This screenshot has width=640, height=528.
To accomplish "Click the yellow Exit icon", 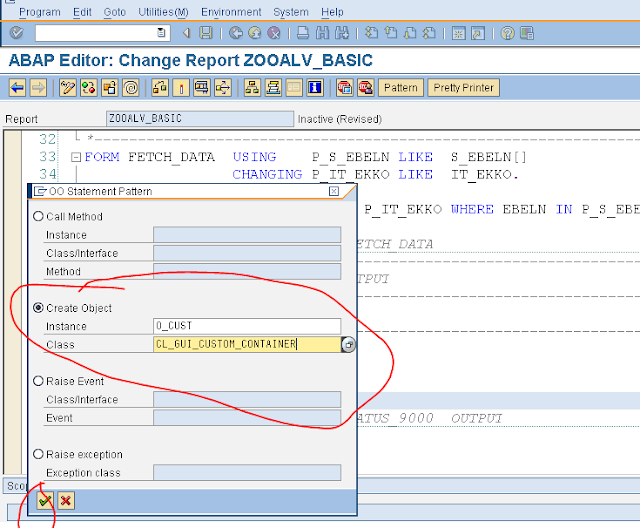I will [x=255, y=33].
